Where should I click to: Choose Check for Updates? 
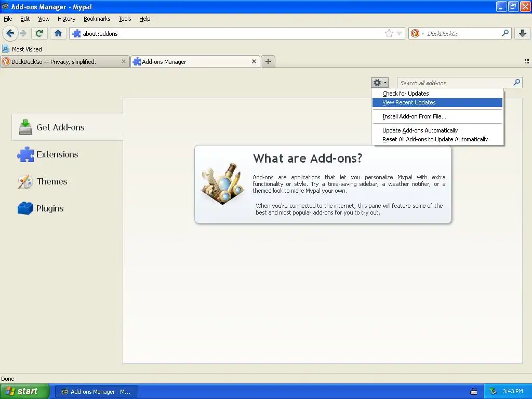pyautogui.click(x=437, y=94)
